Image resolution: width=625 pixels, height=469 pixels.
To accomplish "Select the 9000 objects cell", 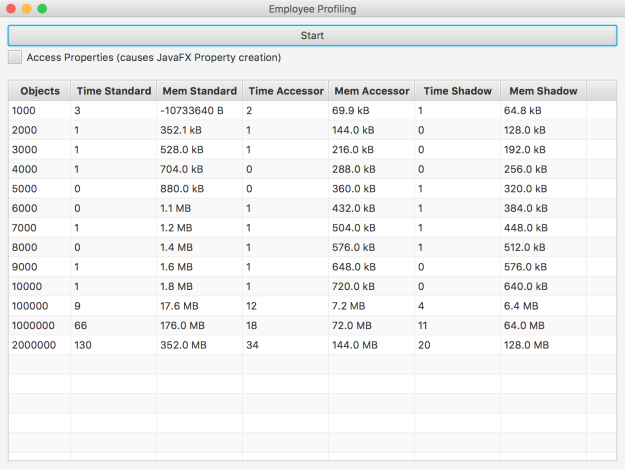I will point(39,267).
